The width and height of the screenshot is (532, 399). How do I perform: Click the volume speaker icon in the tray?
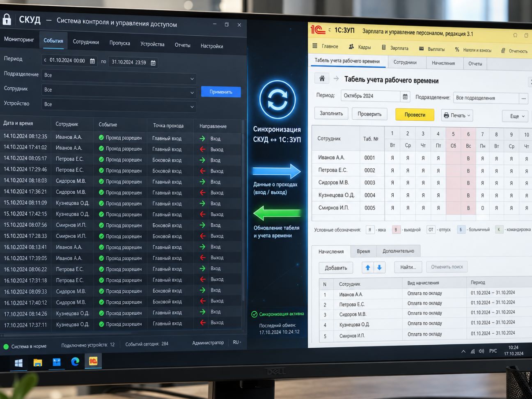pyautogui.click(x=482, y=351)
